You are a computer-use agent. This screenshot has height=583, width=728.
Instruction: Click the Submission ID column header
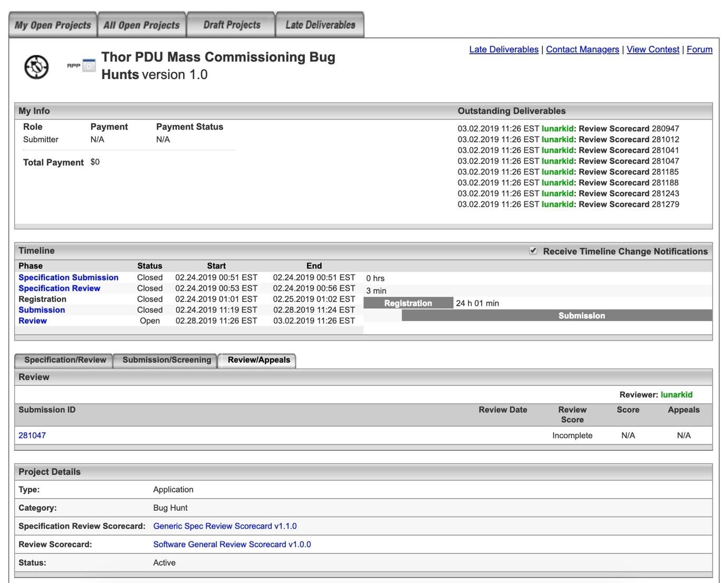pyautogui.click(x=47, y=410)
